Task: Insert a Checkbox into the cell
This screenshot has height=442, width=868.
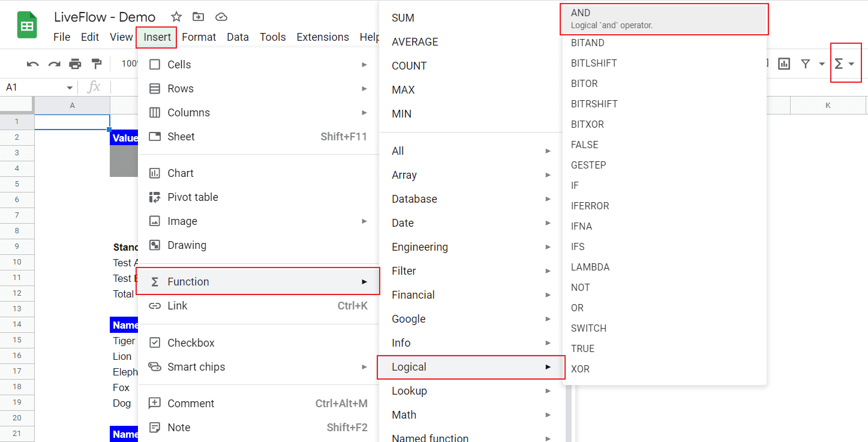Action: coord(259,343)
